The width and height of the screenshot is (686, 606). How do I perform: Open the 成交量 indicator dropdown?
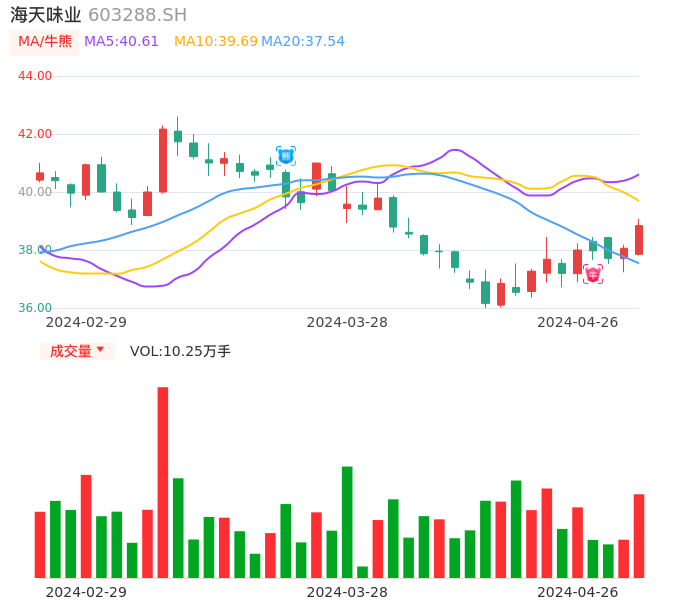click(77, 351)
